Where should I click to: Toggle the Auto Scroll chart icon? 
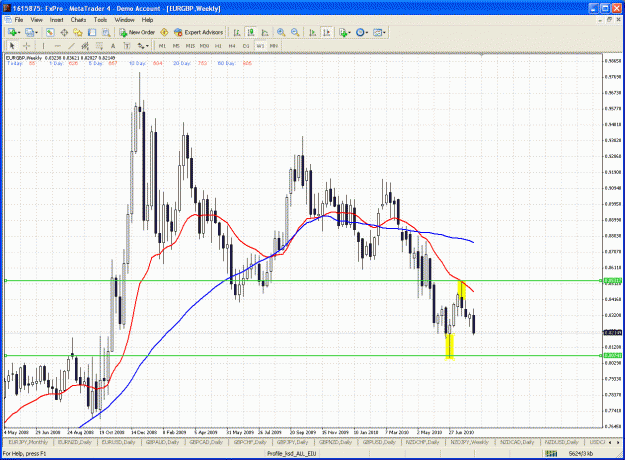point(312,33)
